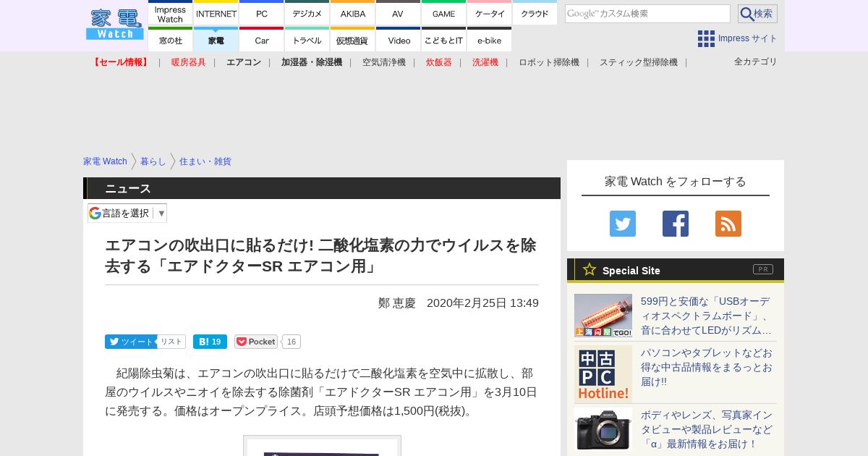This screenshot has width=868, height=456.
Task: Open the スティック型掃除機 category link
Action: 639,62
